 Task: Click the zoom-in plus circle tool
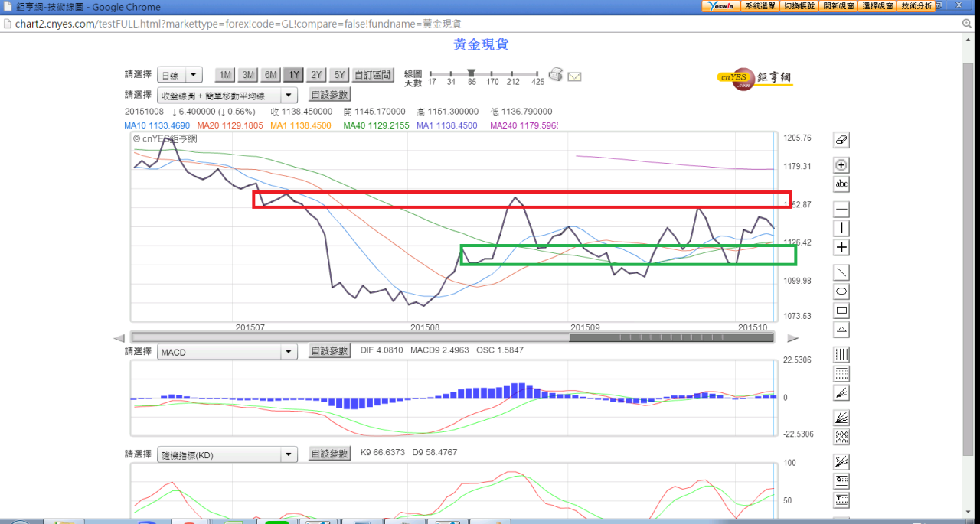click(841, 165)
